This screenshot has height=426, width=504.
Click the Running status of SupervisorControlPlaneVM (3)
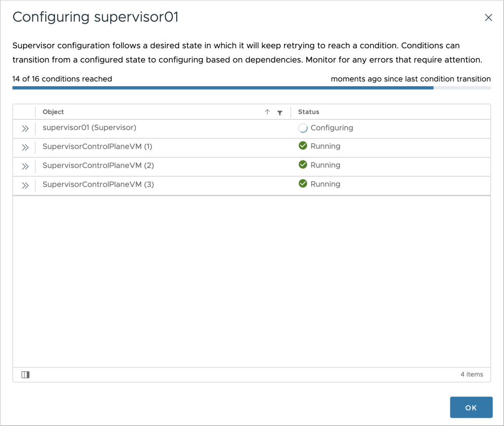pos(325,184)
